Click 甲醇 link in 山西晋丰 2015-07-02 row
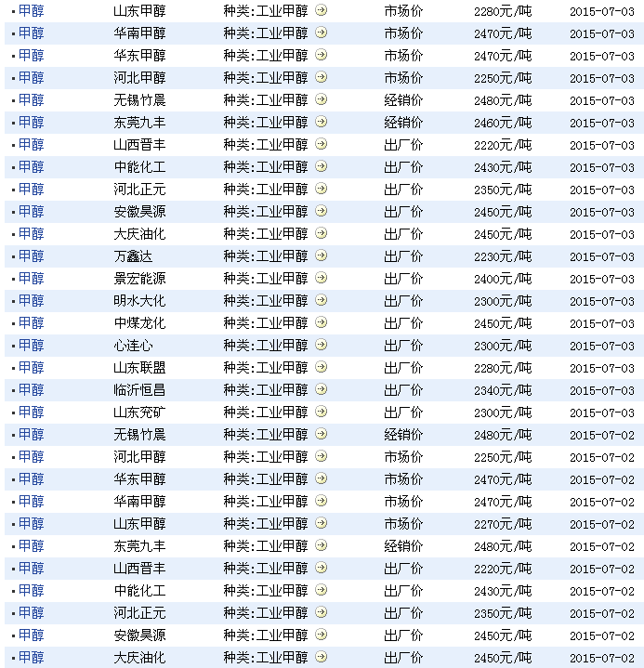 [x=31, y=569]
